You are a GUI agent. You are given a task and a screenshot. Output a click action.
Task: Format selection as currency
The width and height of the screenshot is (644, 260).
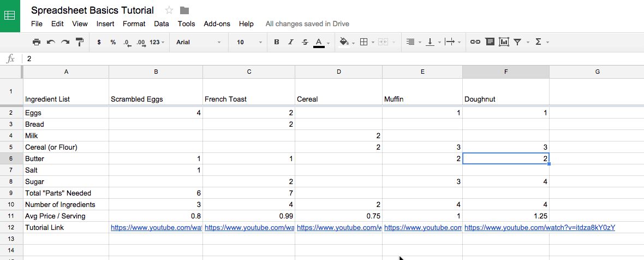pos(99,42)
